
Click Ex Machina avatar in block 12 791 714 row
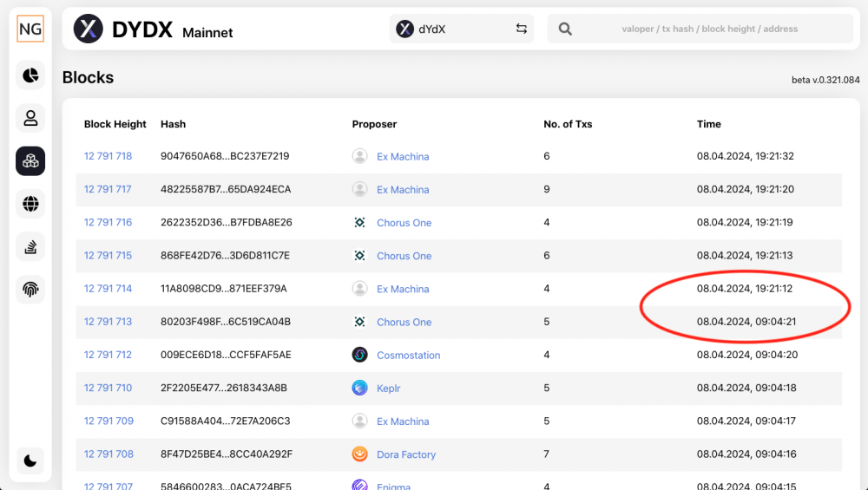(x=360, y=289)
